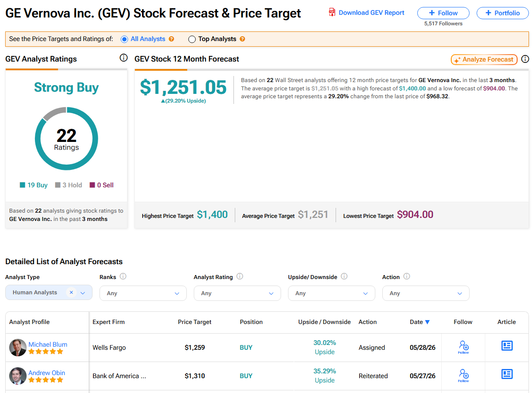Select the Top Analysts radio button
The image size is (532, 393).
click(192, 39)
